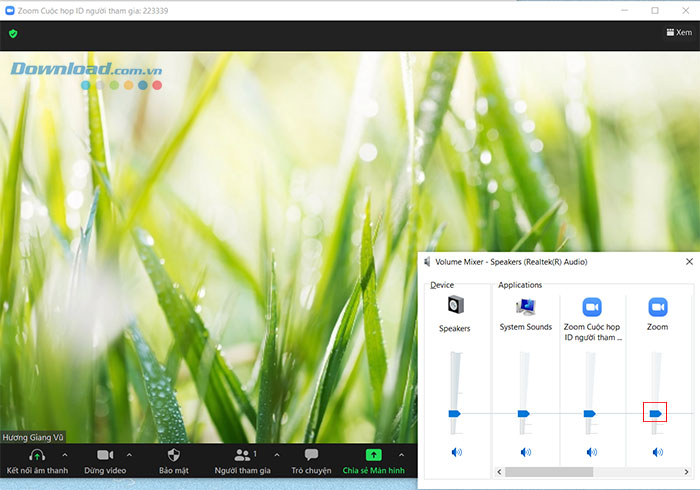Expand chevron next to Người tham gia
Image resolution: width=700 pixels, height=490 pixels.
click(277, 455)
